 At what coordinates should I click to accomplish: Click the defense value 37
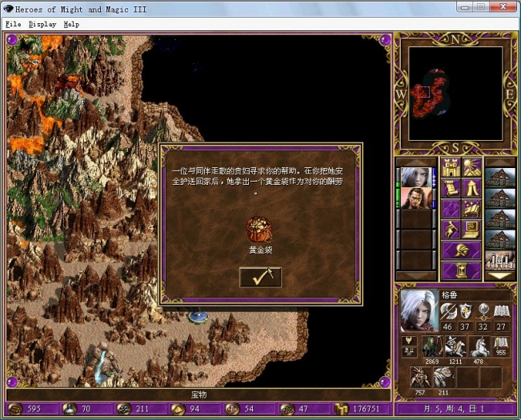click(465, 326)
